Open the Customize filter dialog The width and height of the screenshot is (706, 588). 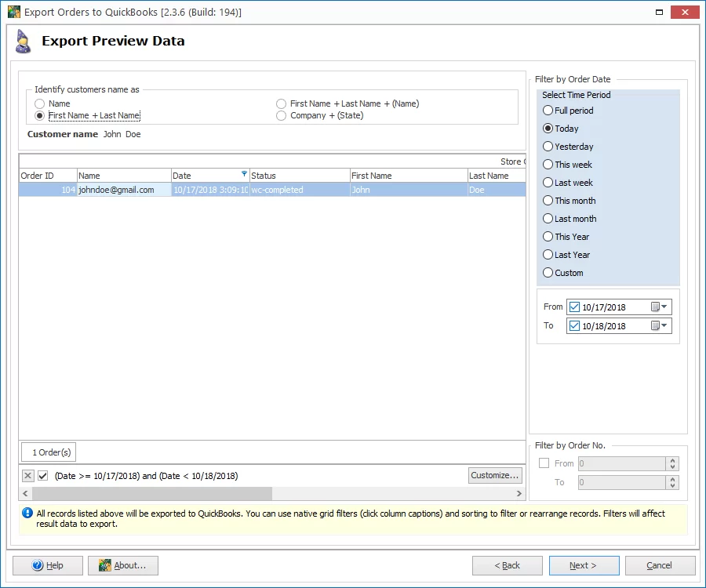point(495,475)
